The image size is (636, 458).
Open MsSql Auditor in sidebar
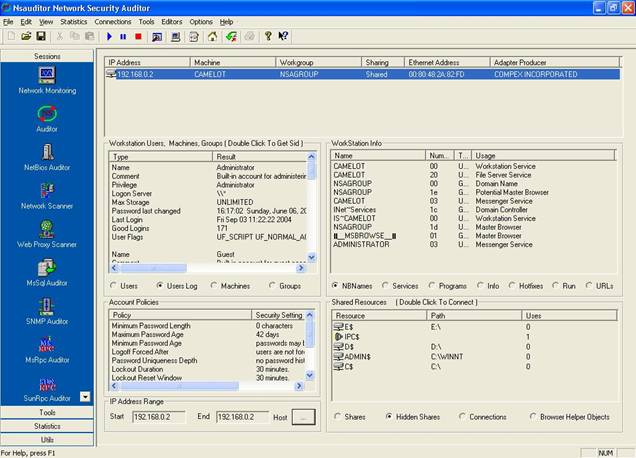pos(47,273)
